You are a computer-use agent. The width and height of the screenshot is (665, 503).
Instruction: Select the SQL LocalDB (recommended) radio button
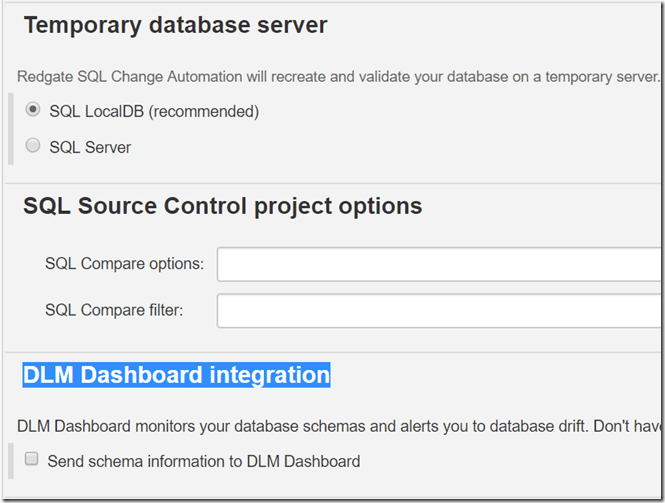pos(33,109)
